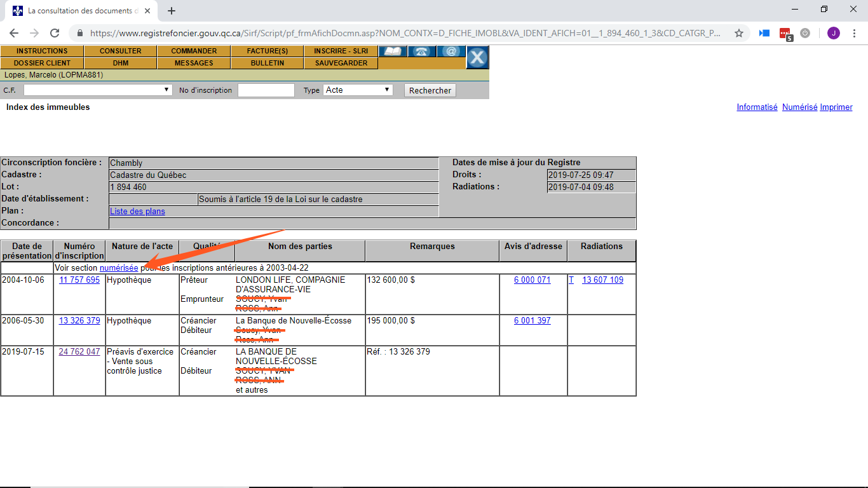Open radiation number 13 607 109

pyautogui.click(x=603, y=280)
